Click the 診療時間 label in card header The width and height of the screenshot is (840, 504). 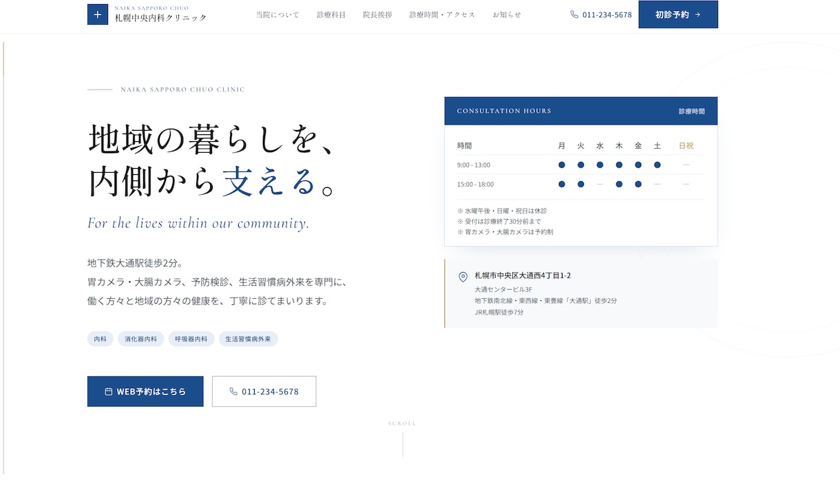[x=692, y=111]
